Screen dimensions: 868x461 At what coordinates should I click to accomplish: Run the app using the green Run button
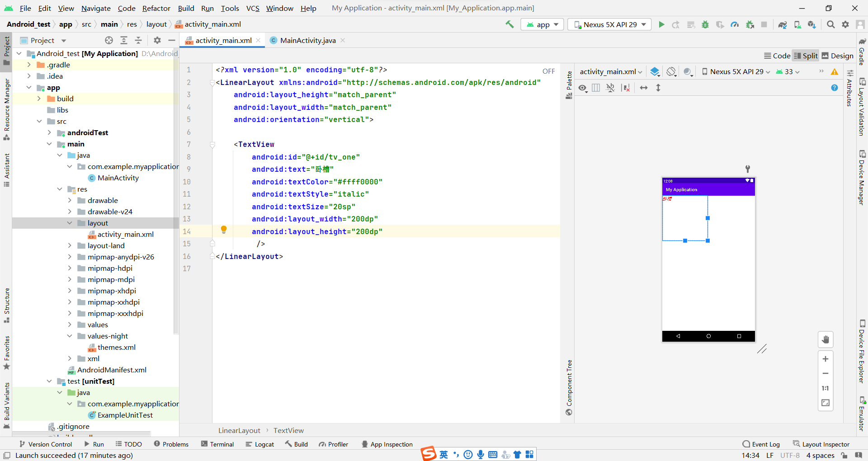[661, 24]
